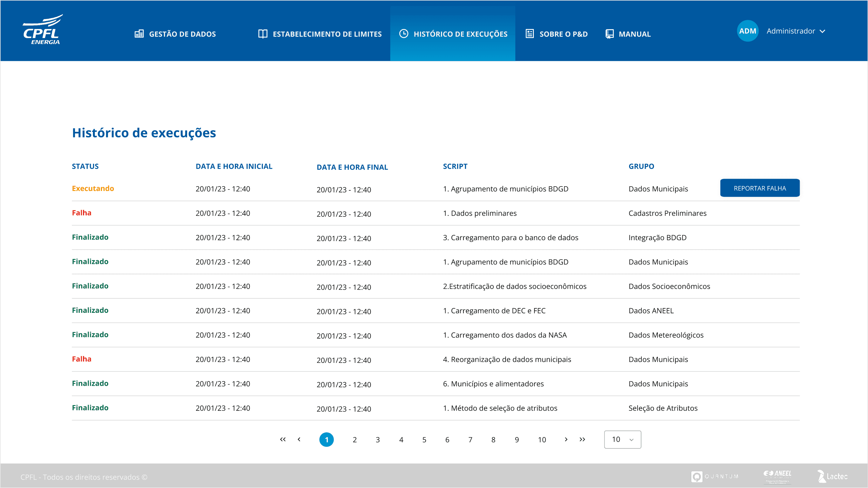Select page 10 in pagination
The width and height of the screenshot is (868, 488).
point(542,439)
